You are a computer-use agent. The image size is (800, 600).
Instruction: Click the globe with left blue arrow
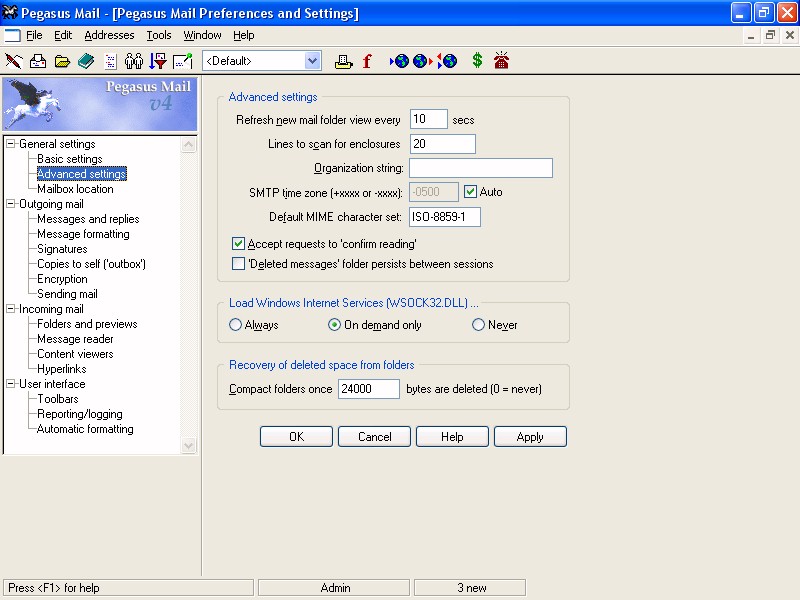[399, 61]
